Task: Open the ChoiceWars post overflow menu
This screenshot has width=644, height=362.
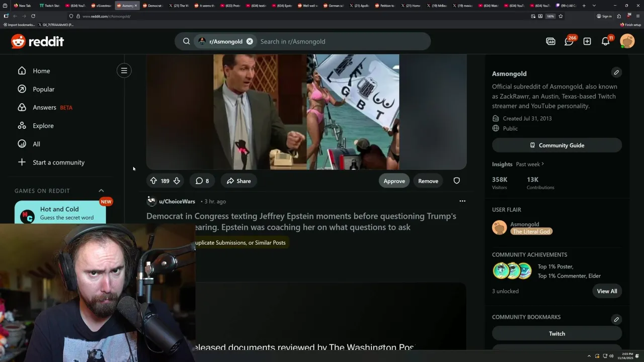Action: click(x=462, y=201)
